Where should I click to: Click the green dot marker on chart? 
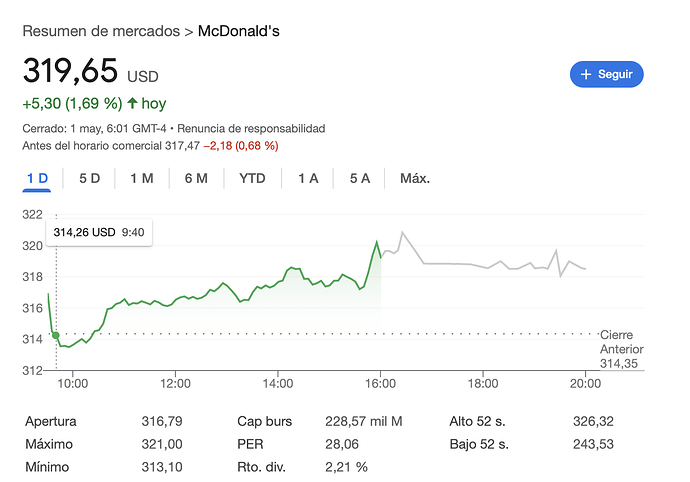(x=55, y=335)
